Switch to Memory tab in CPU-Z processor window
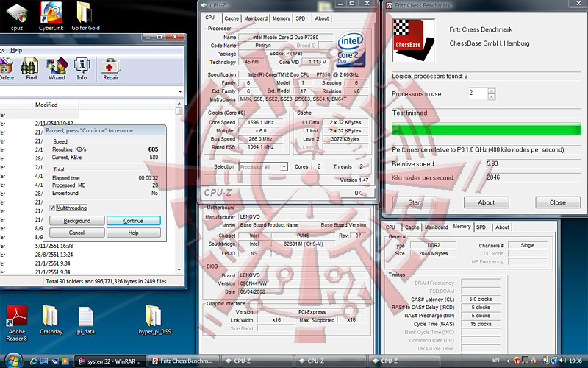Image resolution: width=588 pixels, height=368 pixels. coord(282,18)
